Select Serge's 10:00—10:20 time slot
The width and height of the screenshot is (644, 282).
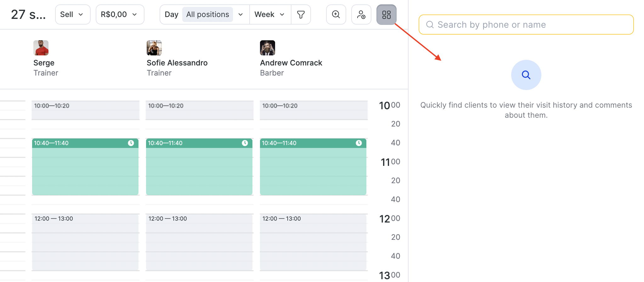point(85,110)
